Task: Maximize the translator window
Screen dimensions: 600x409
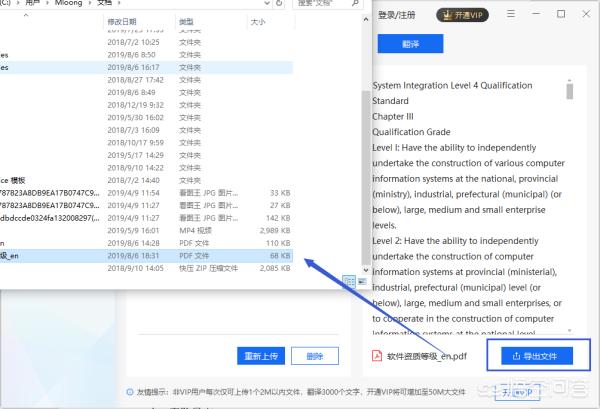Action: pos(561,14)
